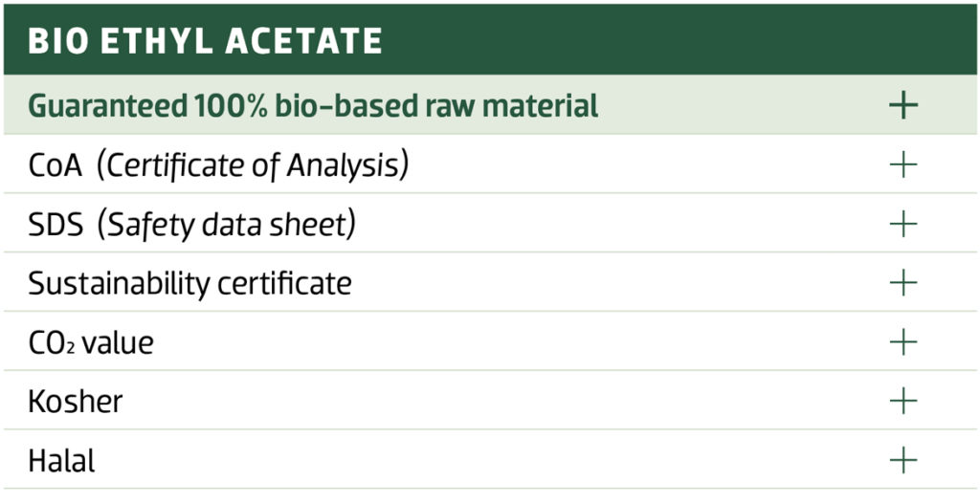Image resolution: width=980 pixels, height=503 pixels.
Task: Open the SDS row using its plus icon
Action: tap(902, 225)
